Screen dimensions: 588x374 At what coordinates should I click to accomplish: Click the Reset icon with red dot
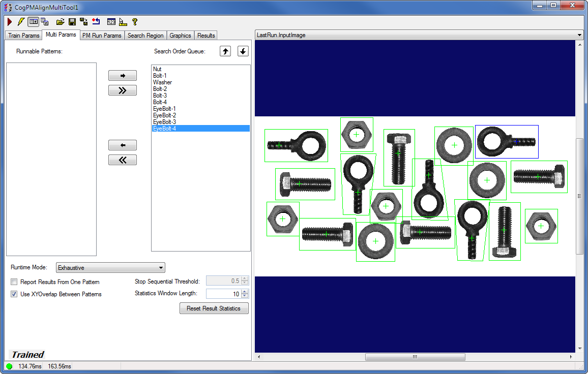click(96, 22)
